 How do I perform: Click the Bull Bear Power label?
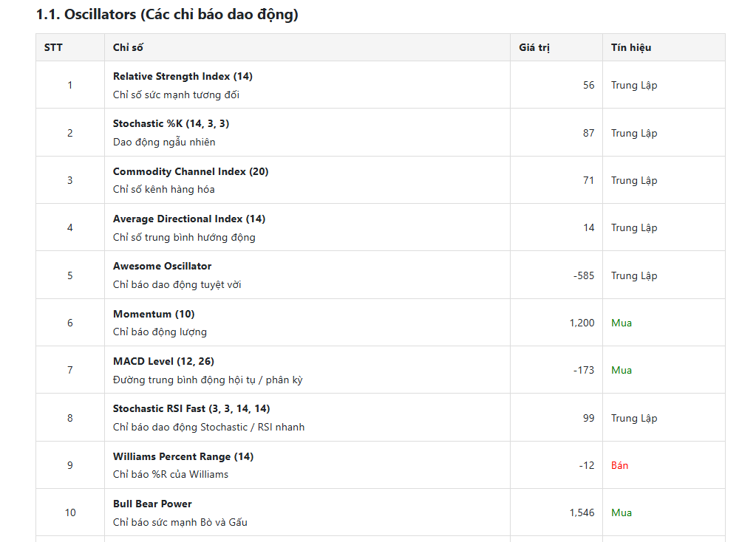click(x=152, y=504)
